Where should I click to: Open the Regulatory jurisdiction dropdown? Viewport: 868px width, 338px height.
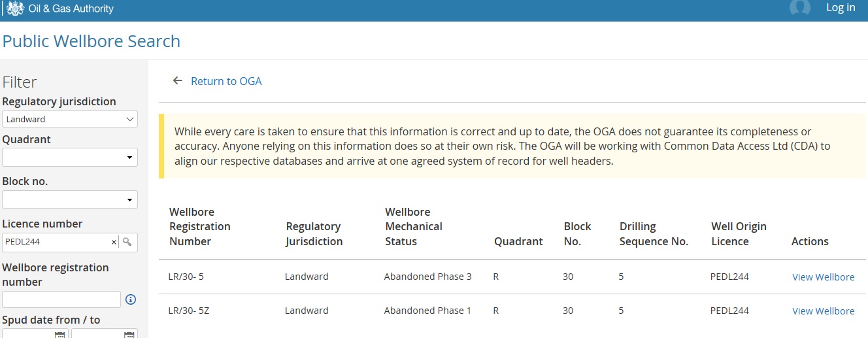tap(70, 119)
